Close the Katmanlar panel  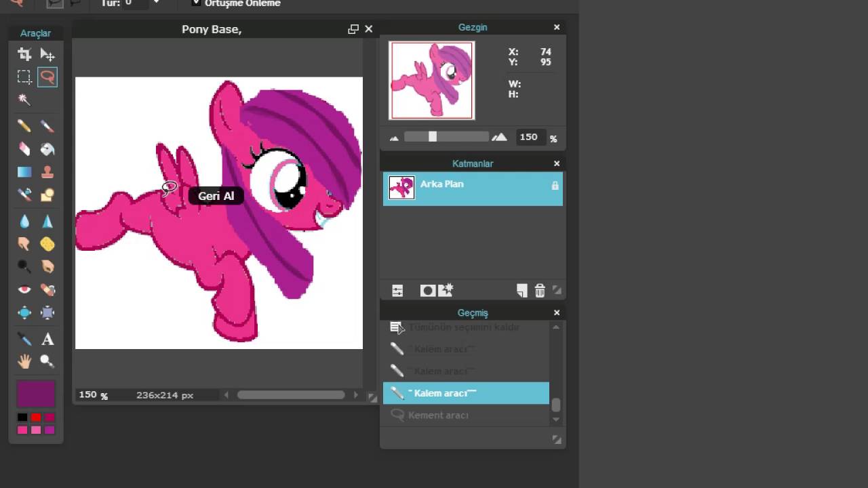[x=557, y=163]
